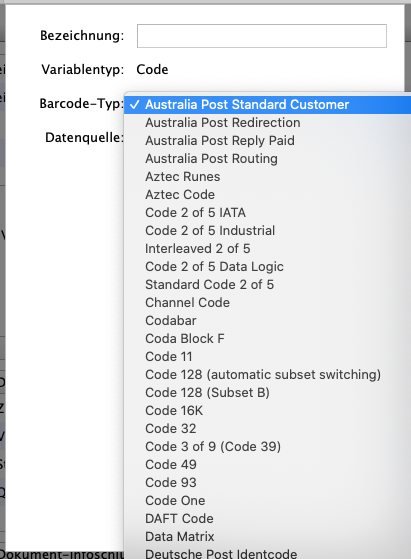411x559 pixels.
Task: Choose Code 2 of 5 Industrial
Action: (267, 231)
